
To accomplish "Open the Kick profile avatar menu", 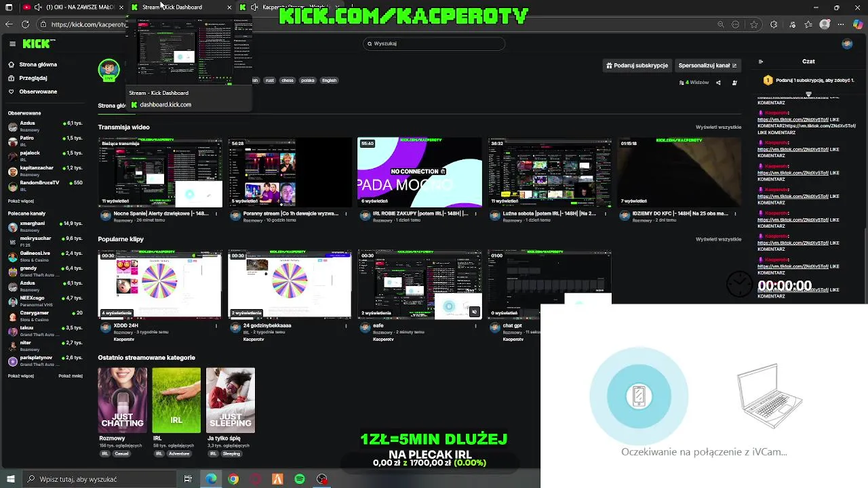I will click(847, 43).
